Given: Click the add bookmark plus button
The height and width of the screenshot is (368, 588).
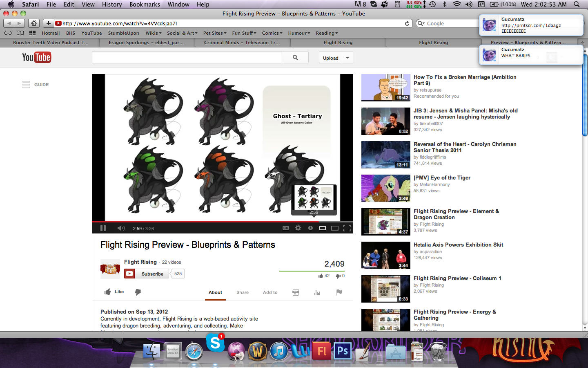Looking at the screenshot, I should tap(48, 23).
